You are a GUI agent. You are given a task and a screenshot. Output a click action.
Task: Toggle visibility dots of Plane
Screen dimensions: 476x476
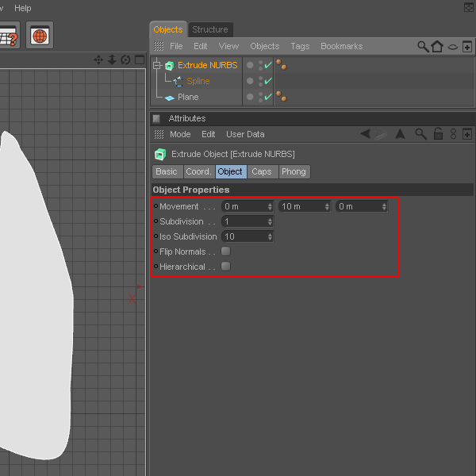coord(260,97)
